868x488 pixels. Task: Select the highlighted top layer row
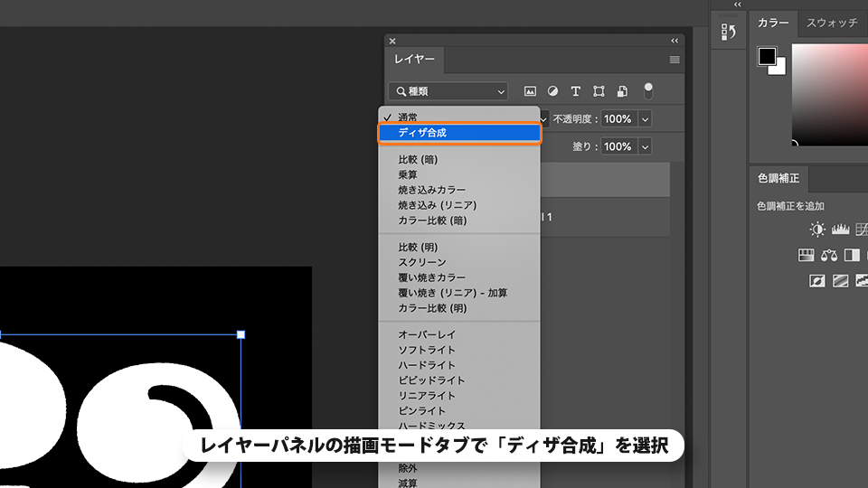(605, 180)
